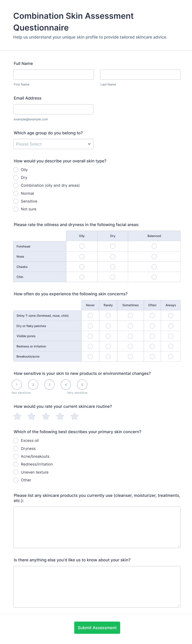The height and width of the screenshot is (644, 192).
Task: Select the fifth star rating
Action: [x=74, y=416]
